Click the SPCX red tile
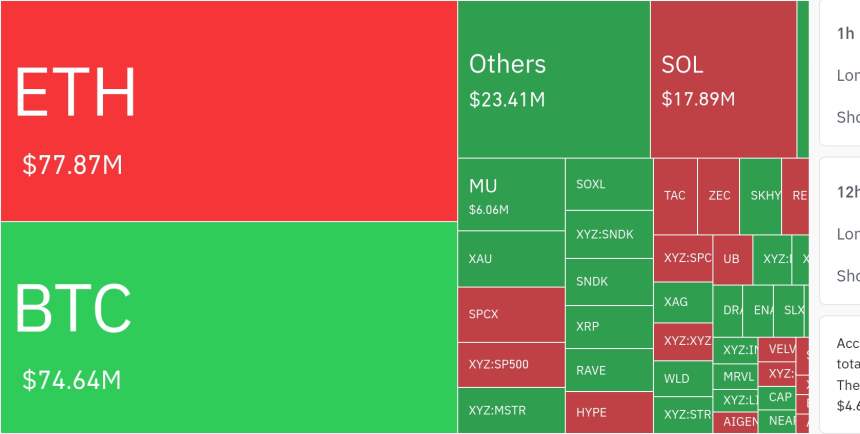Viewport: 860px width, 434px height. pos(511,315)
